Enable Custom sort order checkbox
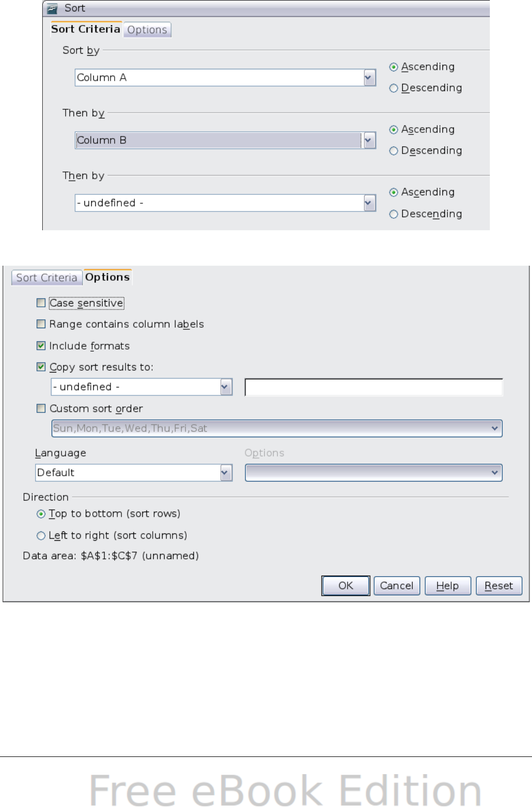This screenshot has width=532, height=808. coord(41,408)
